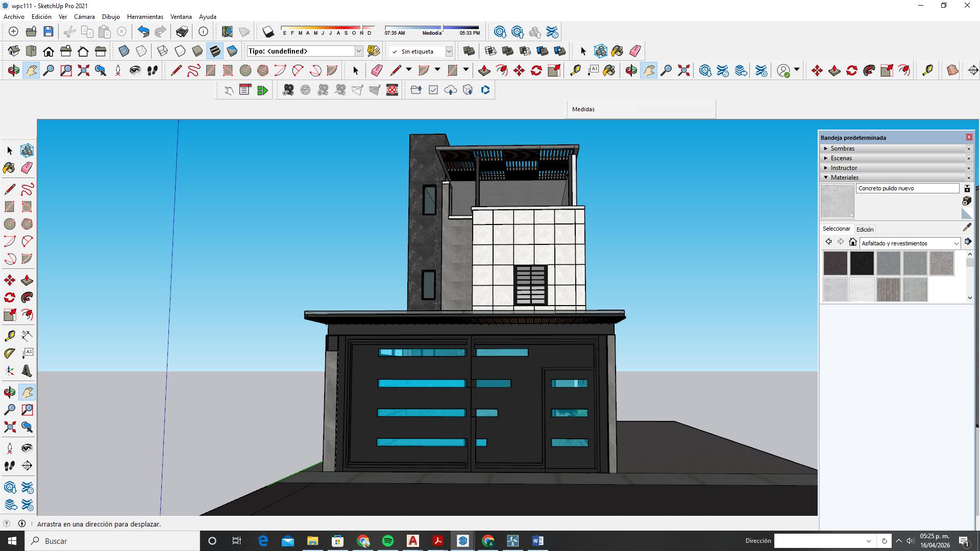Open the Herramientas menu
This screenshot has height=551, width=980.
tap(145, 17)
